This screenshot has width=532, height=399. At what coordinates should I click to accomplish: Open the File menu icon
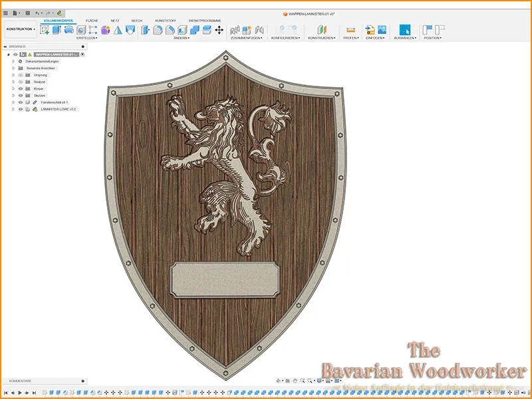[15, 13]
